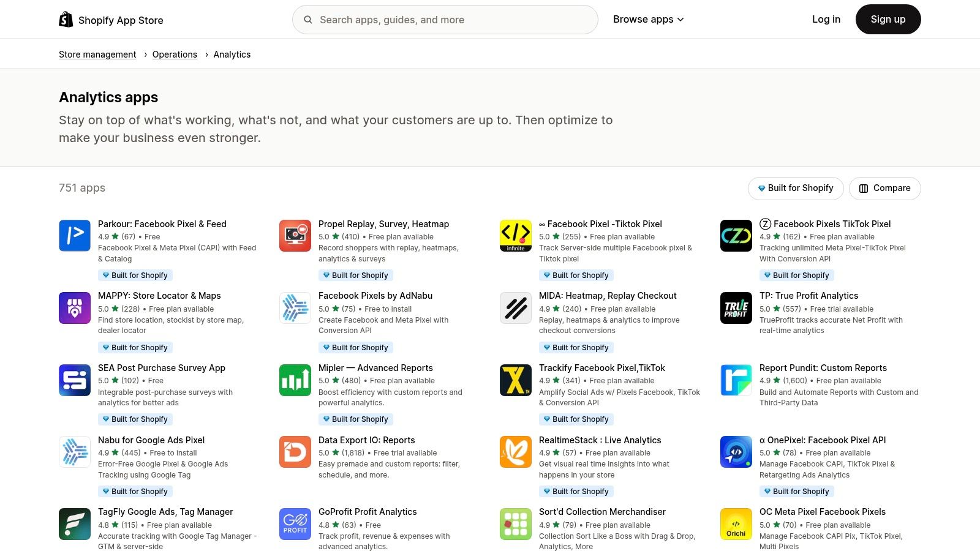This screenshot has width=980, height=551.
Task: Open Trackify Facebook Pixel,TikTok title
Action: (602, 368)
